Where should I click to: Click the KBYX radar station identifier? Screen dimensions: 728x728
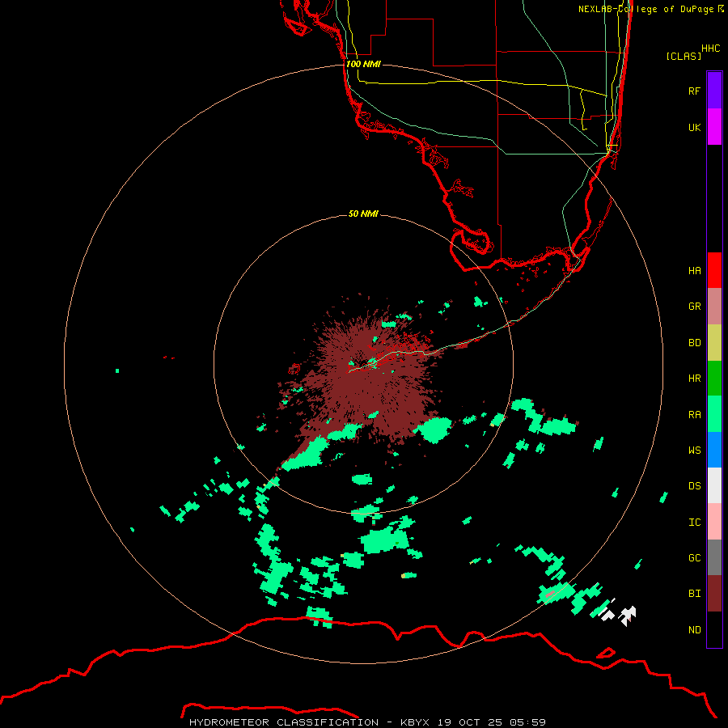pos(415,722)
